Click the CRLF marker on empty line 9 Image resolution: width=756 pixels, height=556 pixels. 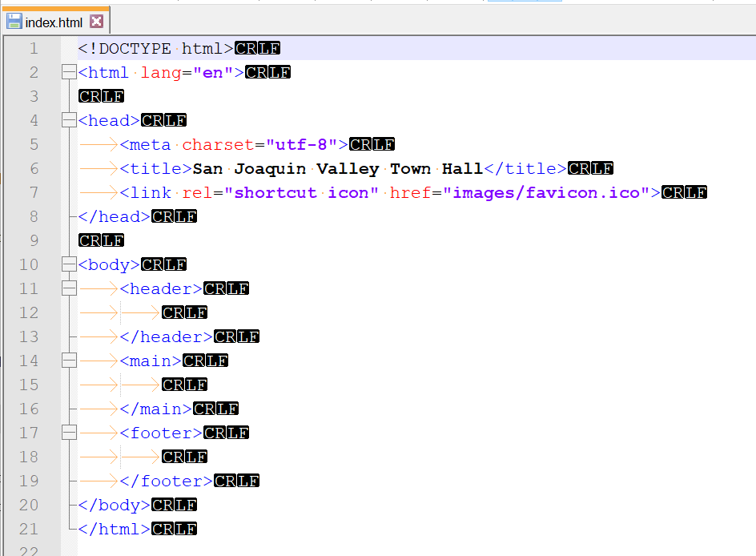click(101, 240)
